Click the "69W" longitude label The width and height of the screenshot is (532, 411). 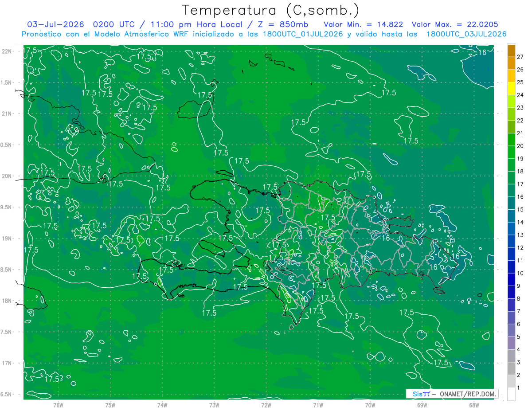coord(422,405)
